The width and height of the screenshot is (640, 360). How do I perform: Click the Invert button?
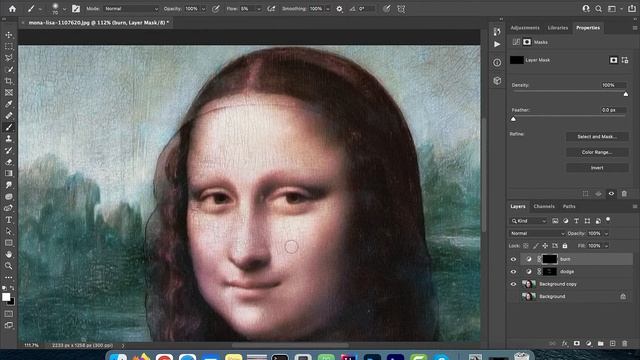click(x=597, y=168)
